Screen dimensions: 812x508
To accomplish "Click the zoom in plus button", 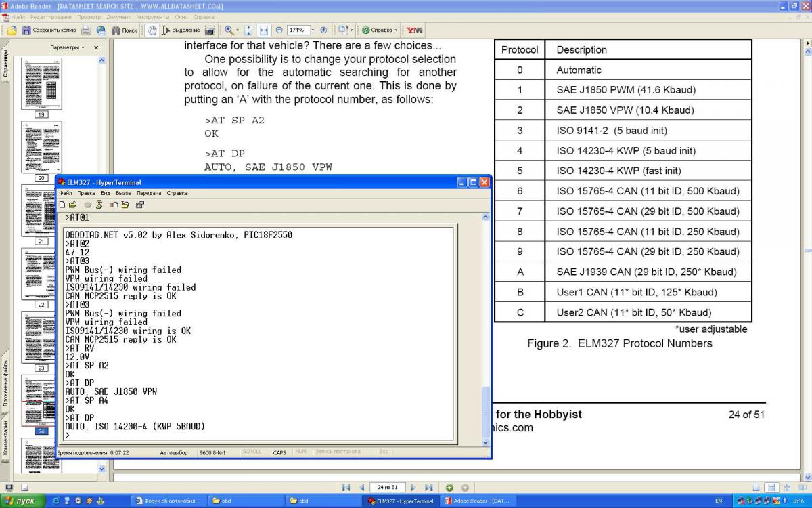I will [323, 30].
